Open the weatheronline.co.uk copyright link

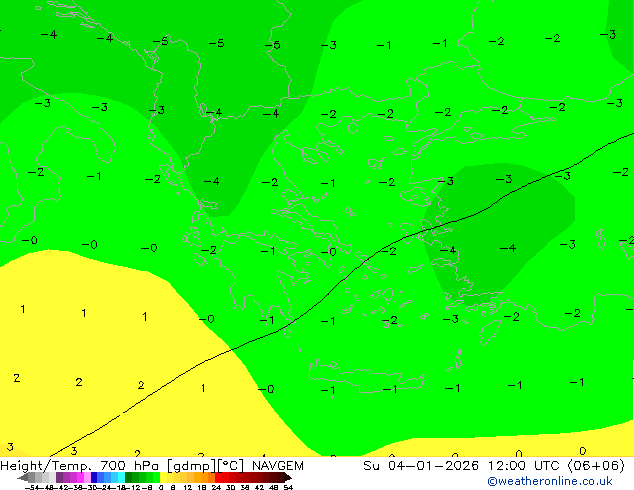point(549,481)
